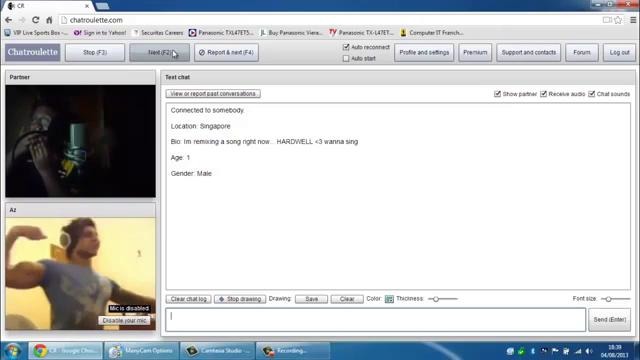Image resolution: width=640 pixels, height=360 pixels.
Task: Click the partner video feed
Action: (80, 141)
